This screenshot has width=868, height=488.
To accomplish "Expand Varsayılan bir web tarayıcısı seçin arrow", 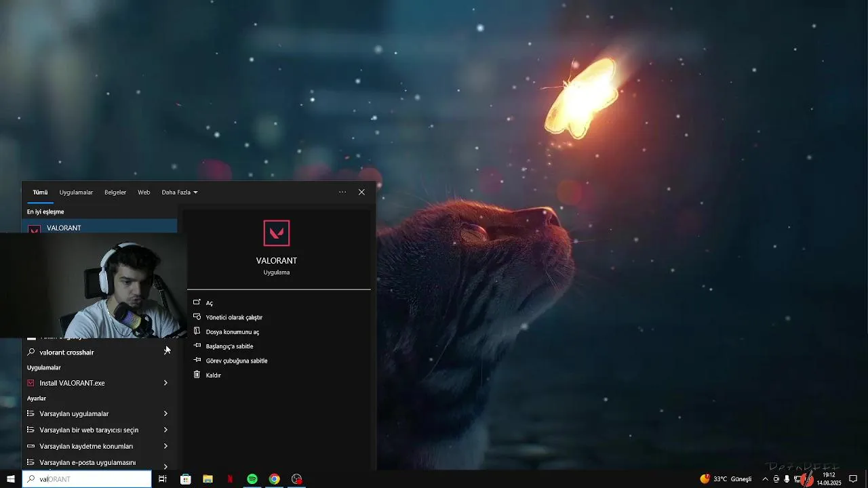I will tap(165, 430).
